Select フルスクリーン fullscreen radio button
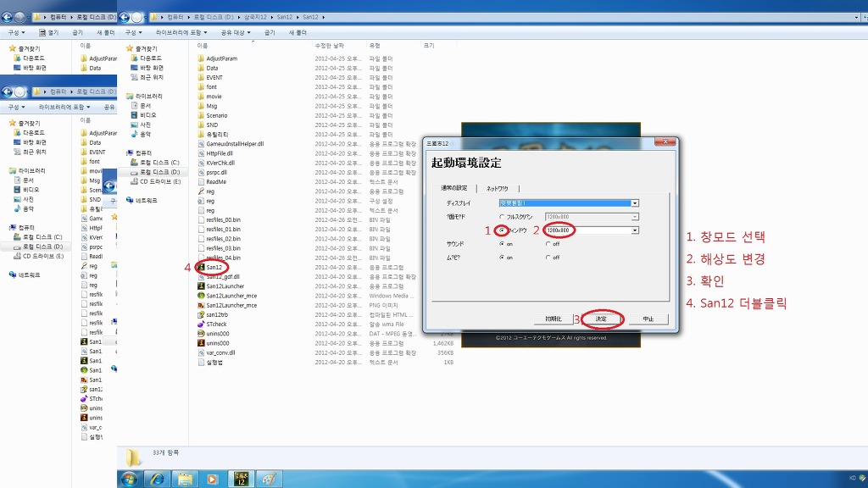 [502, 217]
